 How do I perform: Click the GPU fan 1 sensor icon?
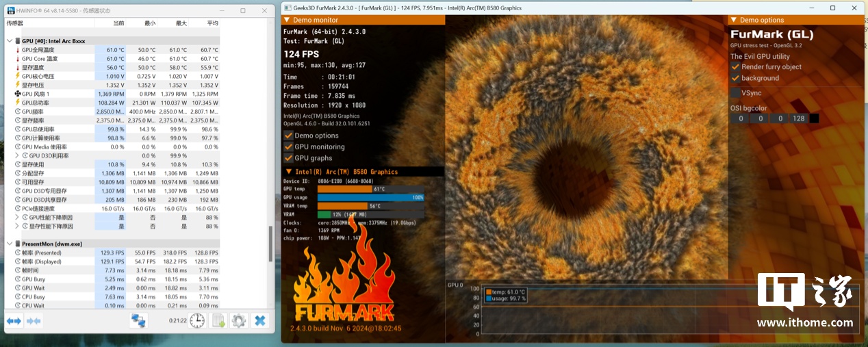18,94
